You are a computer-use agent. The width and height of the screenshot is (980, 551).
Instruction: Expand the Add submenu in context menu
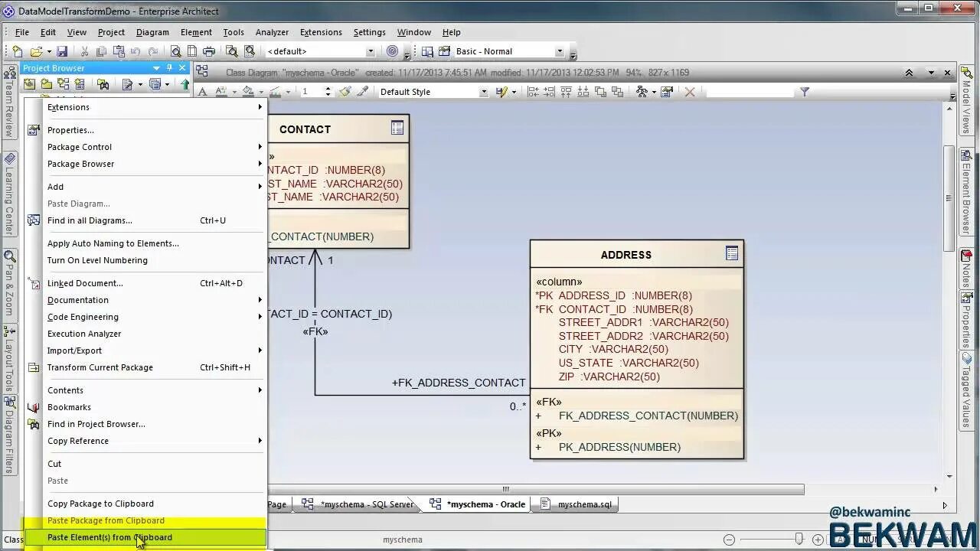[155, 187]
